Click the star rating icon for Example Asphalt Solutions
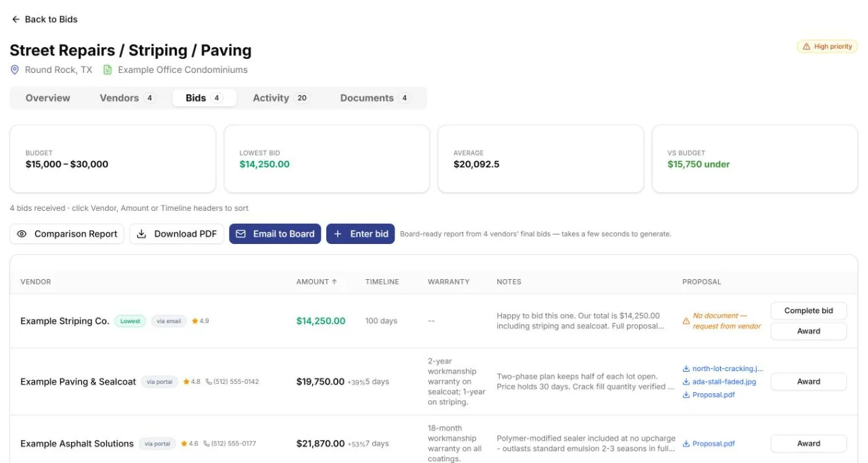The height and width of the screenshot is (463, 868). tap(184, 444)
